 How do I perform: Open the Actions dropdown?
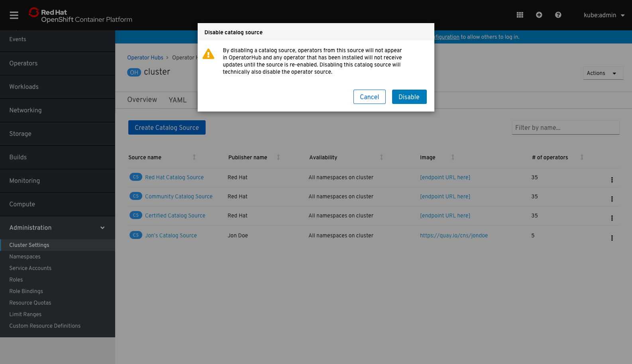point(603,73)
